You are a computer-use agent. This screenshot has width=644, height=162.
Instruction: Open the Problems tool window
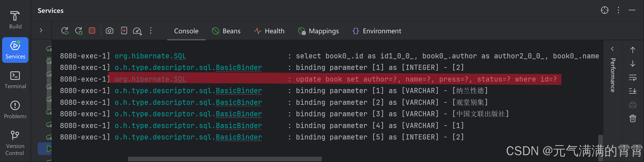click(x=15, y=110)
